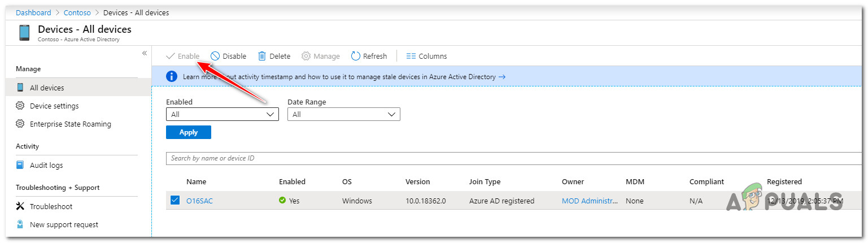Open the MOD Administrator owner link
Screen dimensions: 868x243
tap(590, 201)
